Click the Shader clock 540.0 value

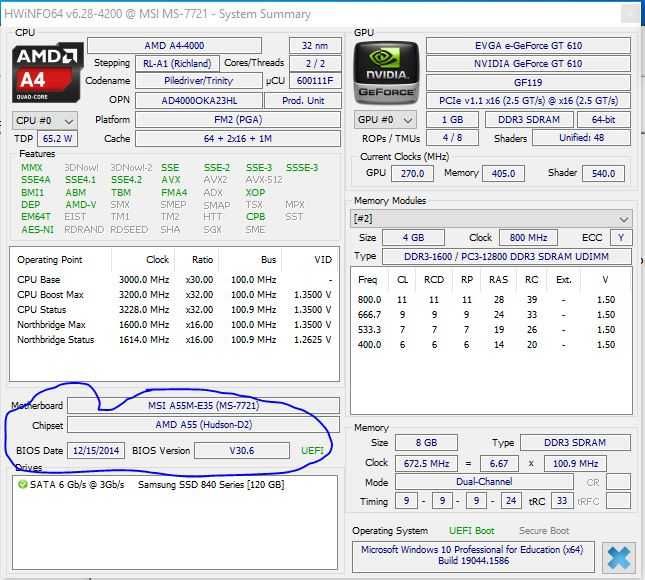(x=603, y=173)
